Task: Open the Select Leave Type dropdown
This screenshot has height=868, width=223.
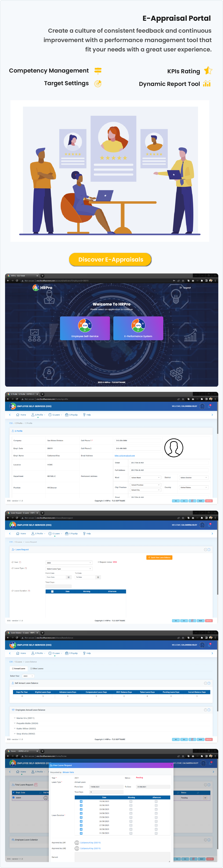Action: [x=69, y=568]
